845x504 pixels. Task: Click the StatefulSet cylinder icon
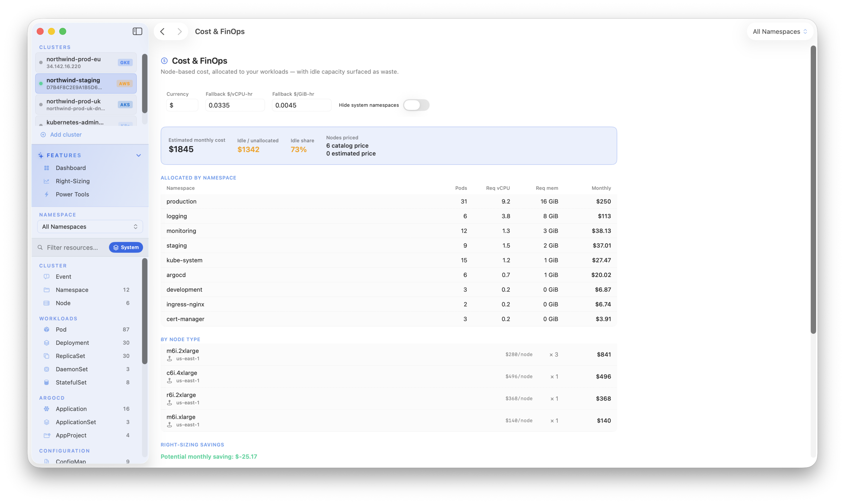(x=47, y=382)
